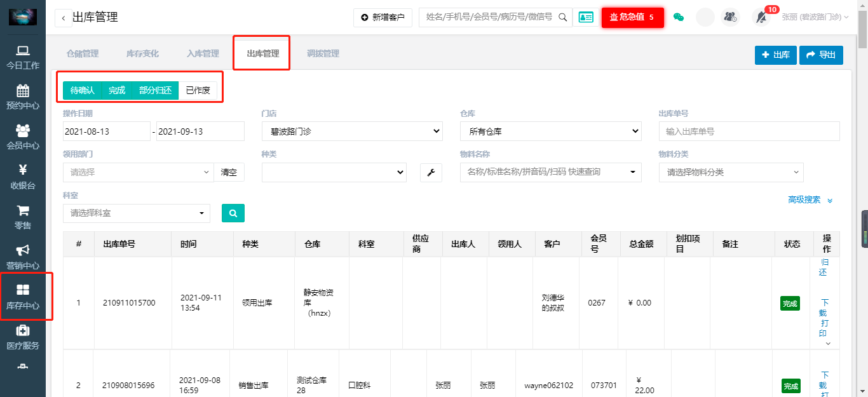Image resolution: width=868 pixels, height=397 pixels.
Task: Open the WeChat icon in header
Action: click(x=679, y=18)
